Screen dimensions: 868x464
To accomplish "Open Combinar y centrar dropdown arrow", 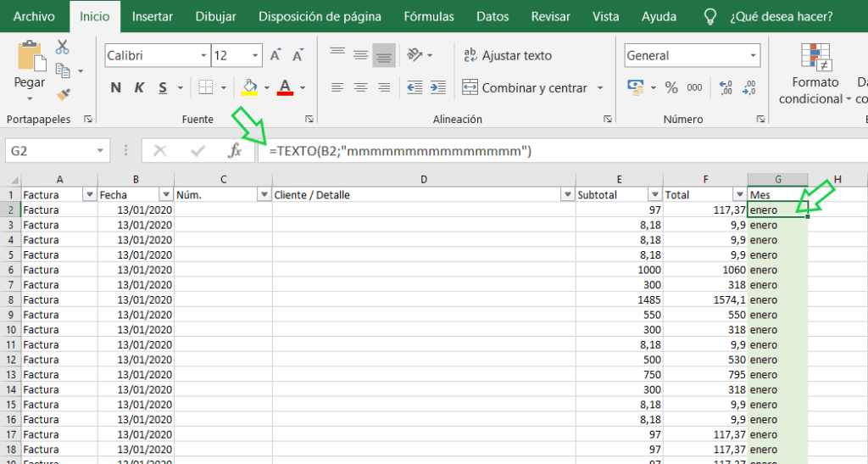I will coord(600,87).
